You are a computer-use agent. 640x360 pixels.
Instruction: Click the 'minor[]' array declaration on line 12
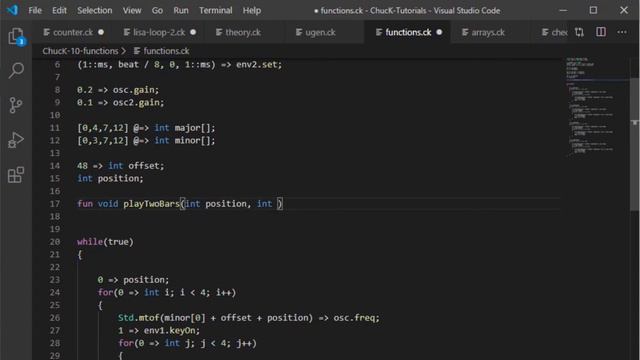point(194,140)
